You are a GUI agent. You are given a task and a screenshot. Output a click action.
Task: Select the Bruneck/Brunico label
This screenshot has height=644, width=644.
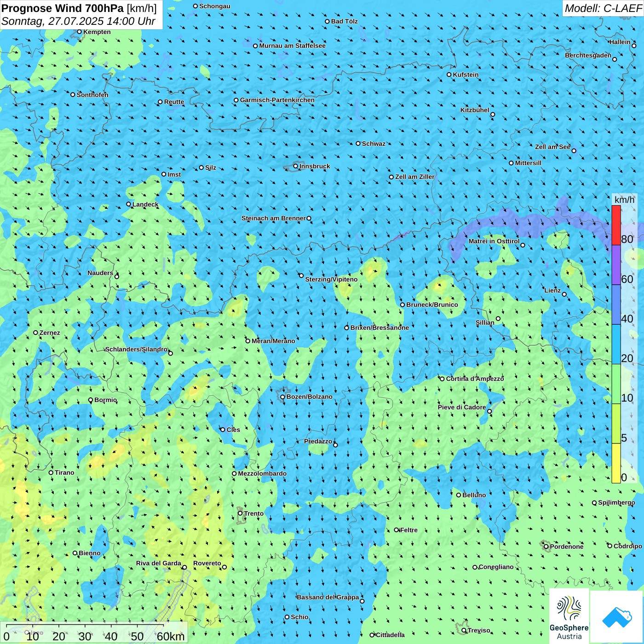(432, 305)
